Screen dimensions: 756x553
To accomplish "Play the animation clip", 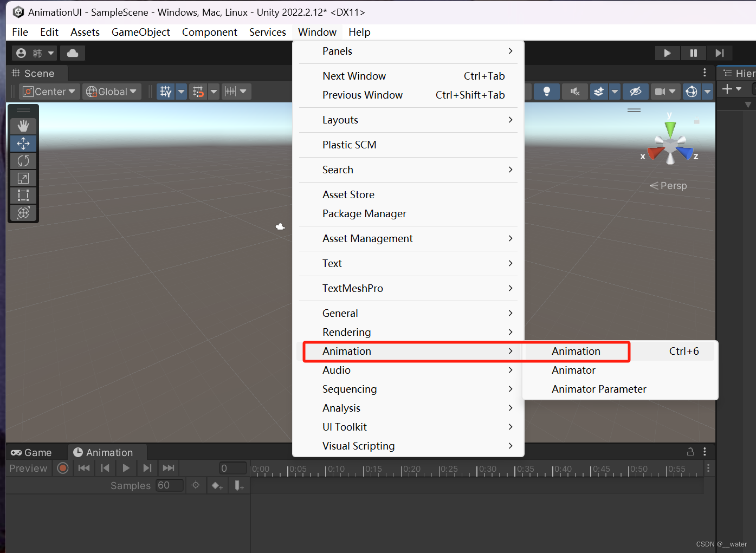I will 126,468.
